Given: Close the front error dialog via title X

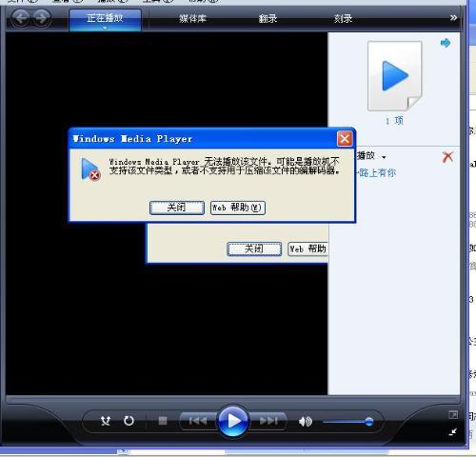Looking at the screenshot, I should click(x=345, y=139).
